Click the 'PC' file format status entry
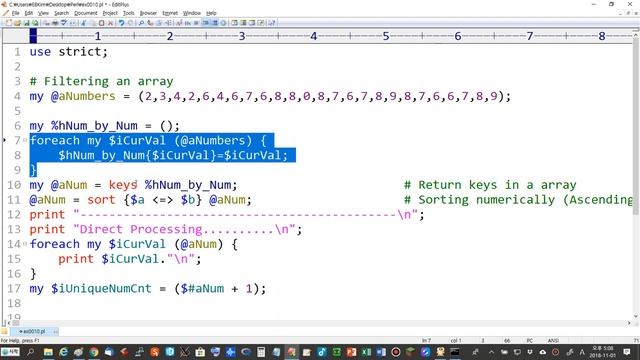The image size is (640, 360). click(x=529, y=340)
